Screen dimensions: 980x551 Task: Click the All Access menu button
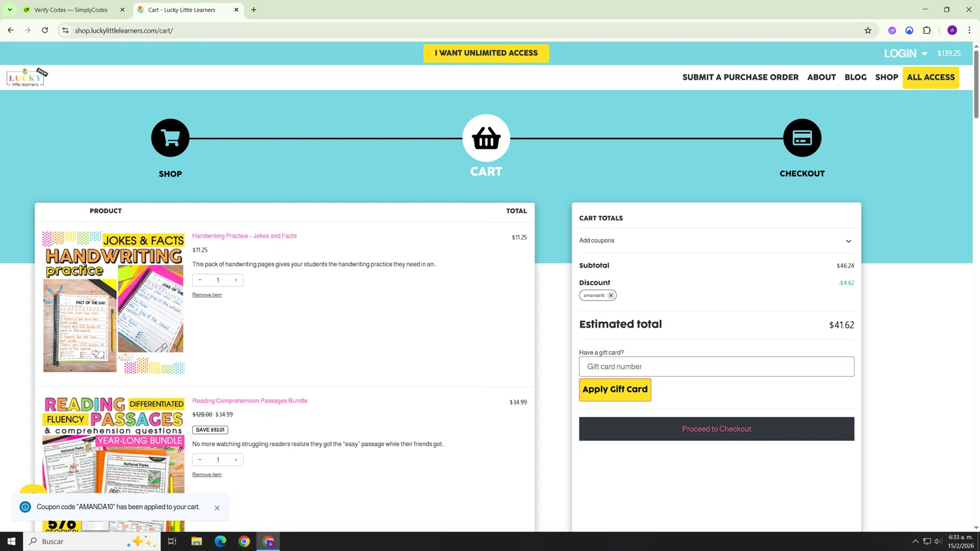930,77
